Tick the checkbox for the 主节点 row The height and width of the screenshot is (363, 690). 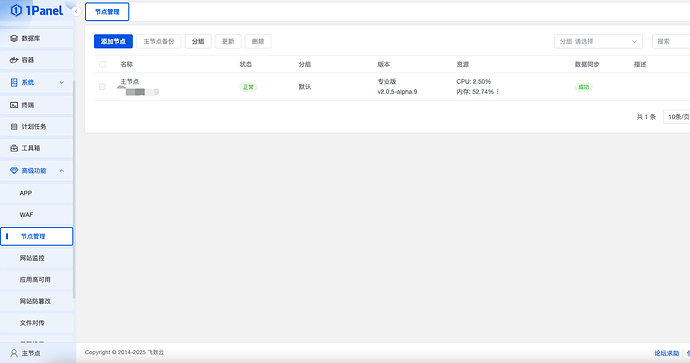click(103, 87)
